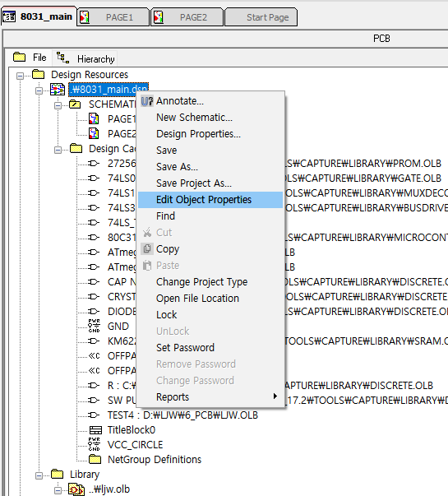Click the part icon beside KM62
This screenshot has height=496, width=448.
[94, 341]
